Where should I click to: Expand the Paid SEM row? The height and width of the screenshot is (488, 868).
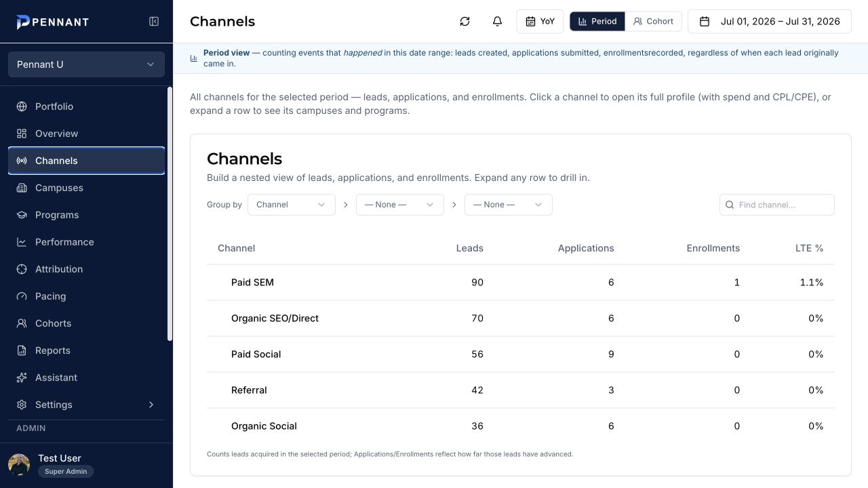tap(520, 283)
